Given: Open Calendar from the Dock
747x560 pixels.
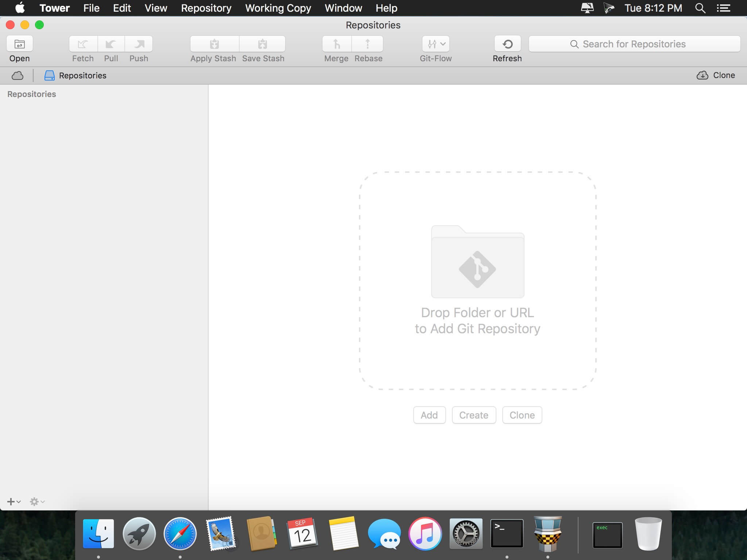Looking at the screenshot, I should [302, 534].
